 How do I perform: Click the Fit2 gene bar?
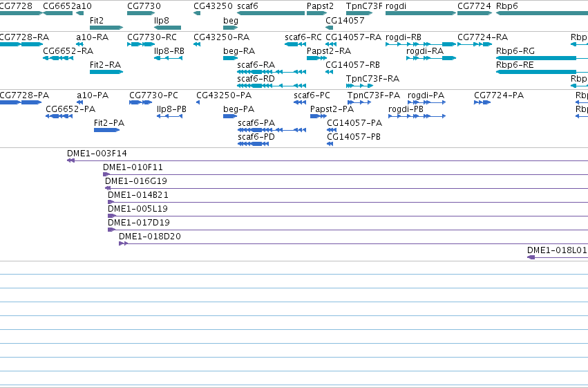tap(106, 28)
